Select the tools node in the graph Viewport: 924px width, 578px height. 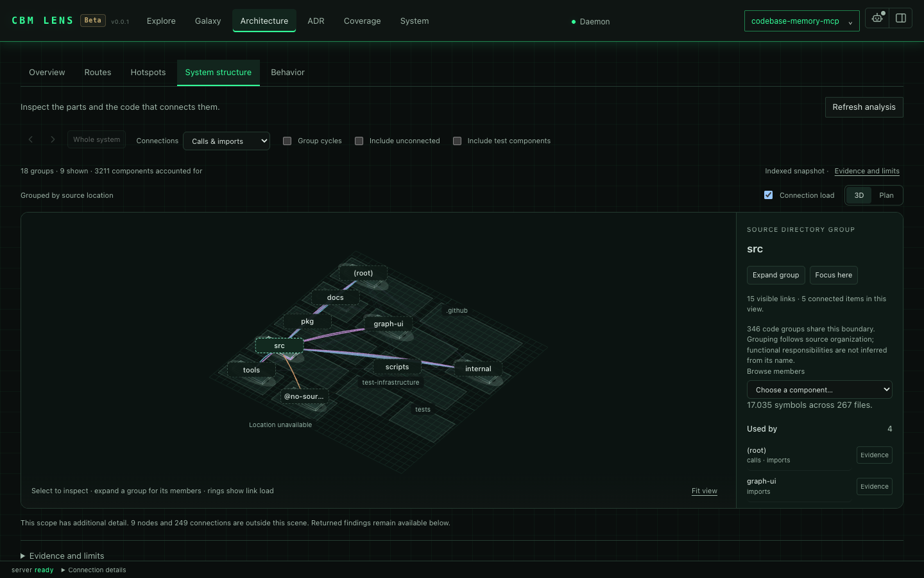tap(252, 370)
